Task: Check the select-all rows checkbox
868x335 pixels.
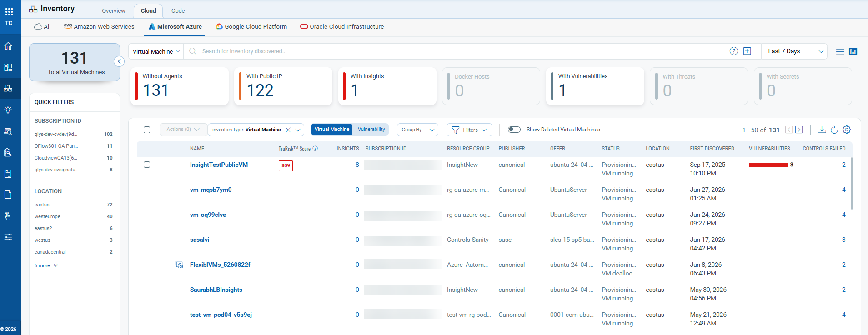Action: pos(147,130)
